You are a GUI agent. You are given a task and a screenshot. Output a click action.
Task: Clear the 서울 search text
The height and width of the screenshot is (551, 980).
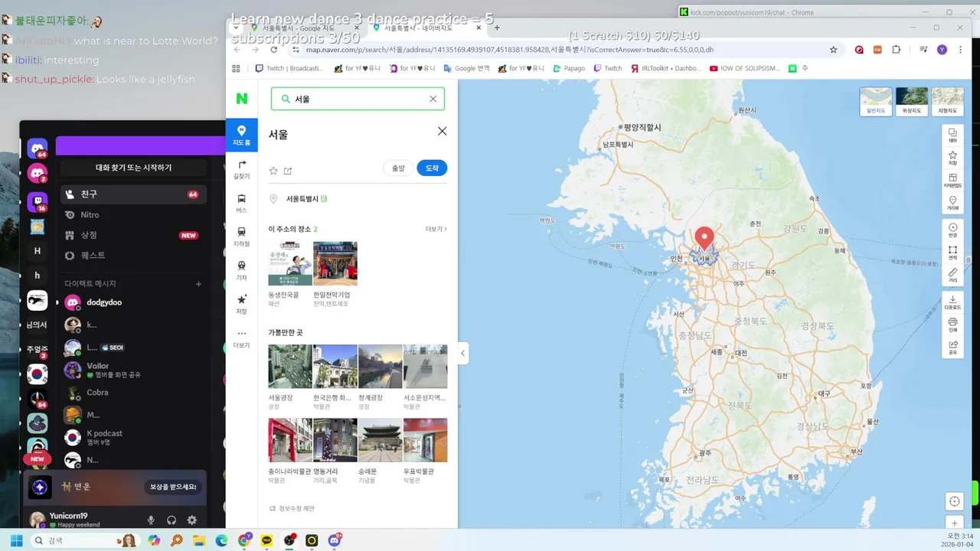pos(433,99)
